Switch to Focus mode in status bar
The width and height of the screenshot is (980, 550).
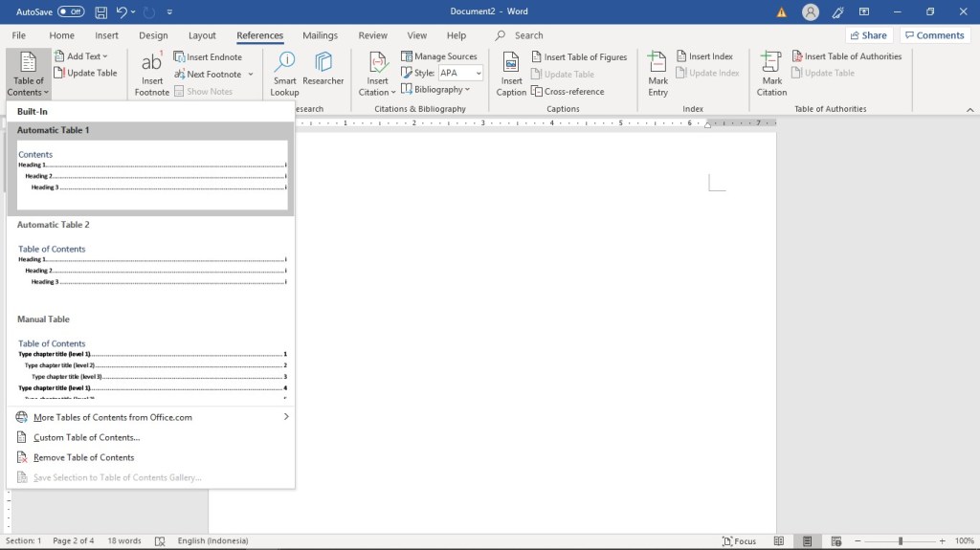[x=739, y=540]
